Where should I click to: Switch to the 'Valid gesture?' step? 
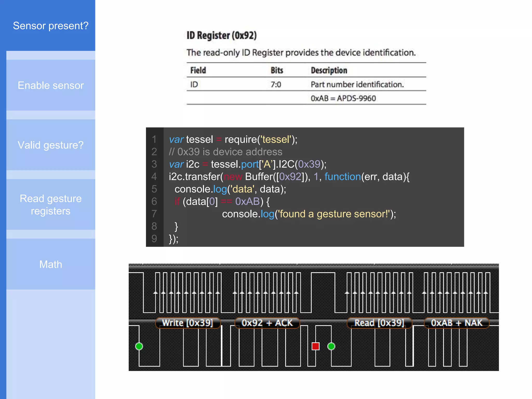point(51,145)
